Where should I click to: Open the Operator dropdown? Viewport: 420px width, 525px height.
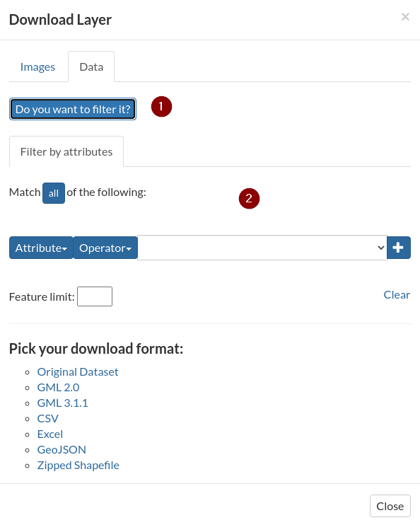(105, 248)
